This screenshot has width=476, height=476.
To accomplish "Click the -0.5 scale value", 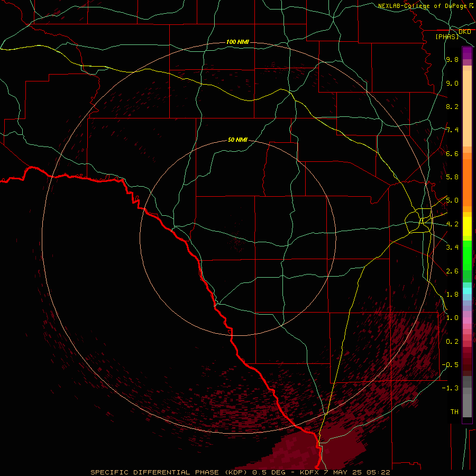I will click(x=450, y=365).
